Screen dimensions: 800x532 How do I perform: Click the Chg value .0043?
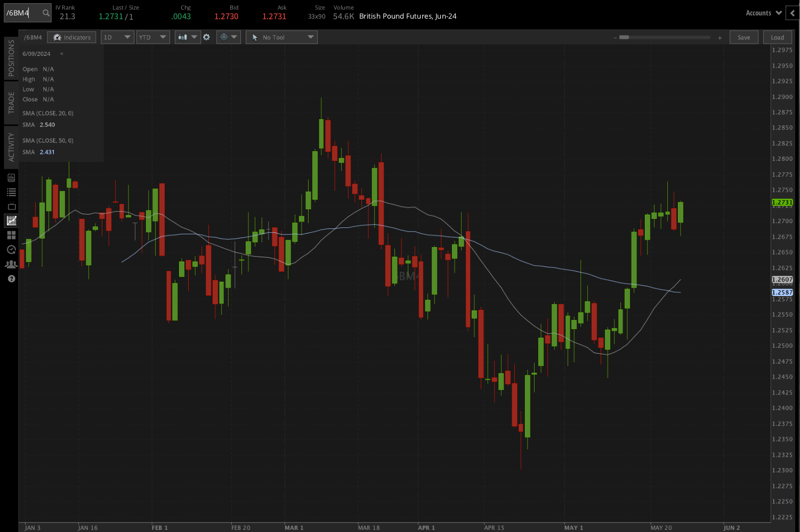[x=181, y=17]
